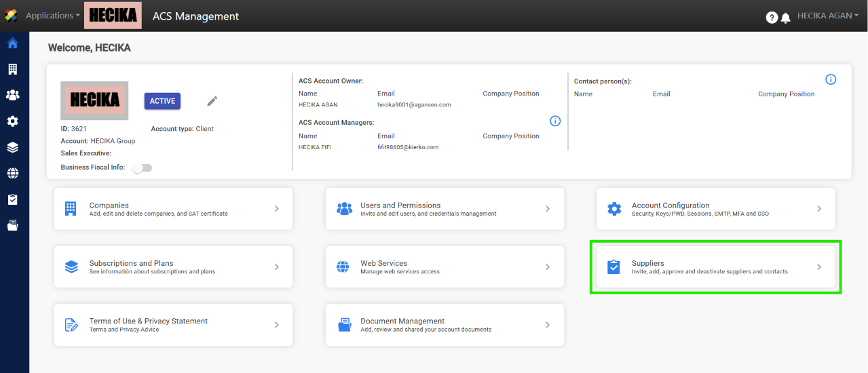Click the Account: HECIKA Group text
This screenshot has width=868, height=373.
click(x=98, y=141)
